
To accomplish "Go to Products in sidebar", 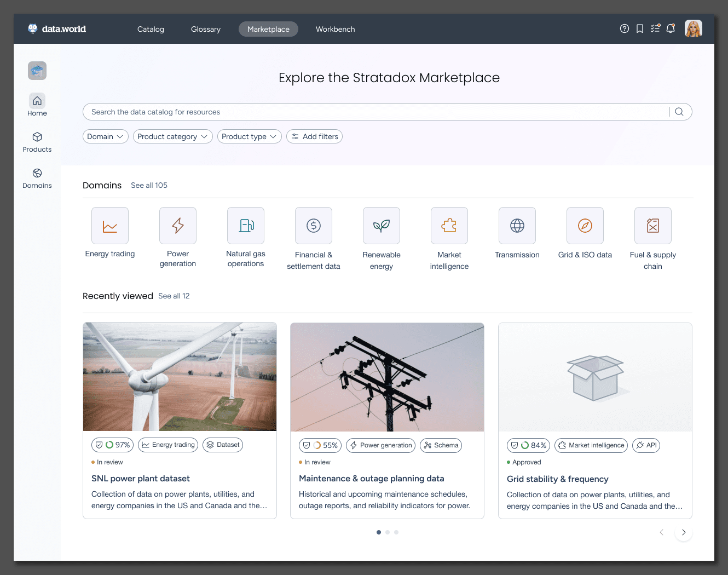I will pos(37,142).
